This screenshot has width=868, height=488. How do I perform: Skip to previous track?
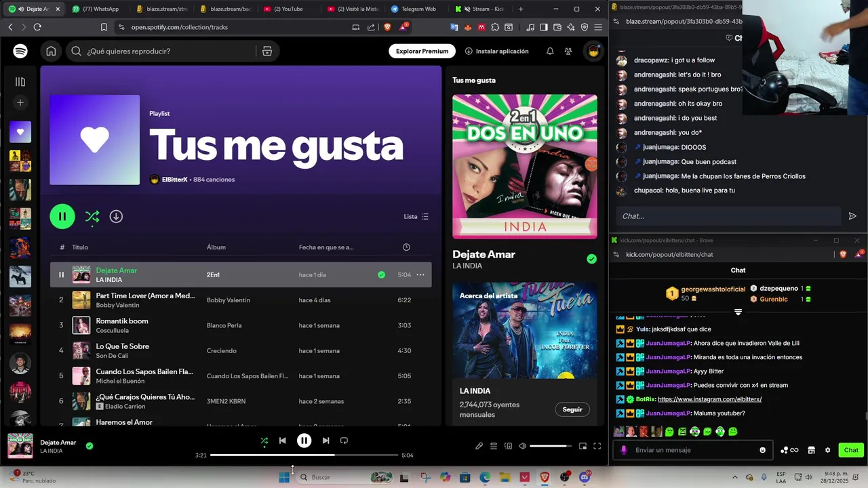pos(282,441)
